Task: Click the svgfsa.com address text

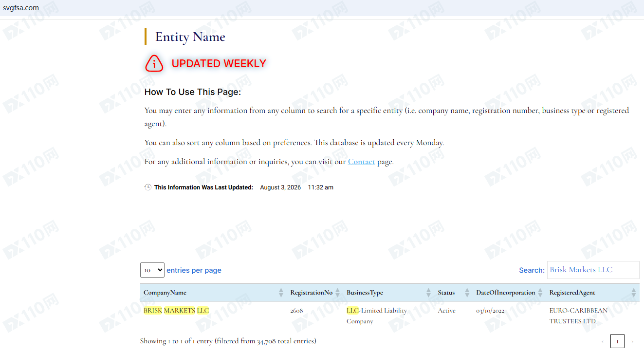Action: coord(21,8)
